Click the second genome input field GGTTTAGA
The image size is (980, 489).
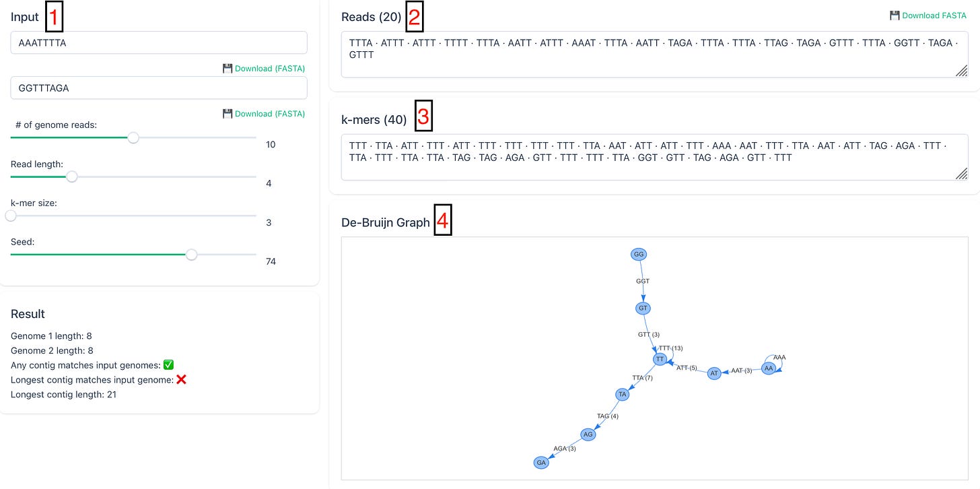coord(159,88)
